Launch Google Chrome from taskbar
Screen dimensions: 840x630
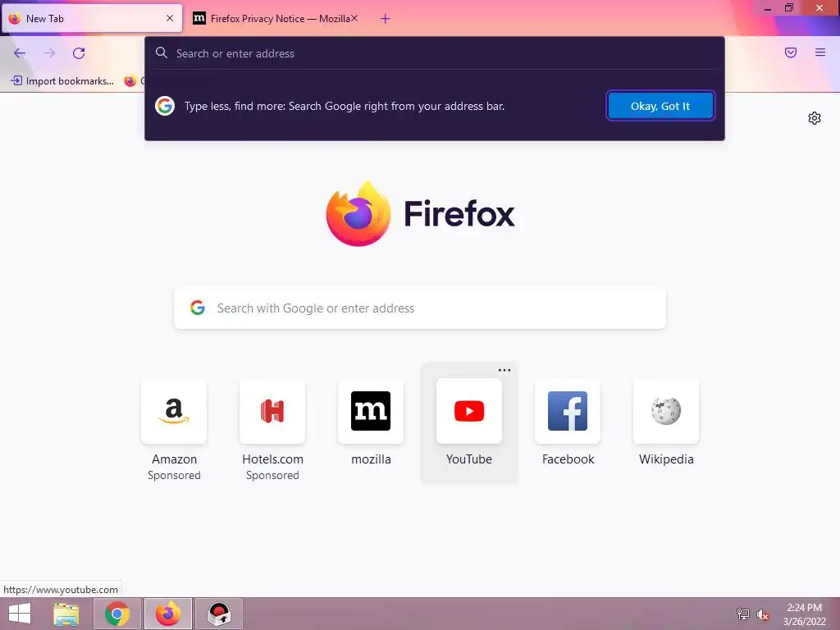coord(117,614)
